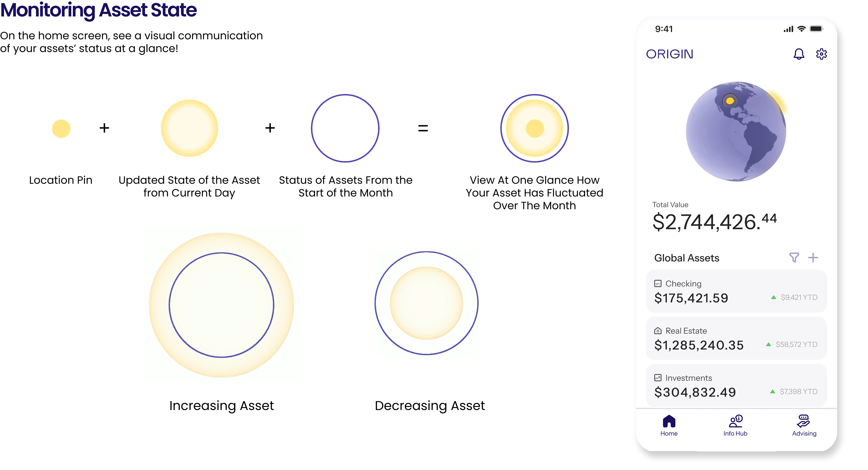Click the Decreasing Asset circle graphic
Viewport: 868px width, 470px height.
point(426,303)
